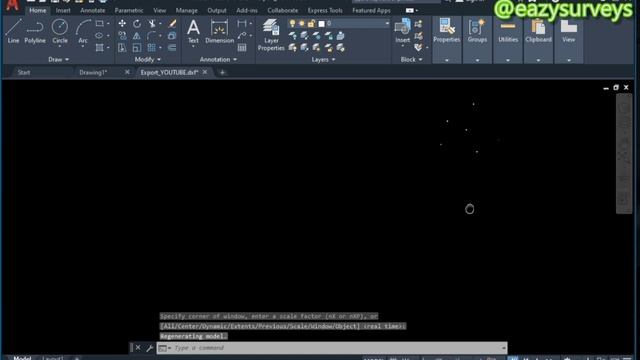Click the Layer Isolate icon

(304, 36)
